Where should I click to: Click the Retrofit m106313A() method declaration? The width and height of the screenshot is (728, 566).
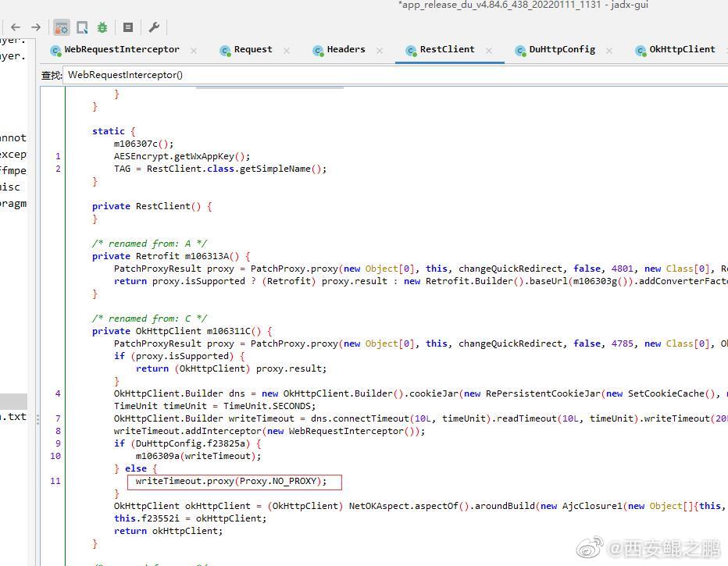pyautogui.click(x=171, y=256)
